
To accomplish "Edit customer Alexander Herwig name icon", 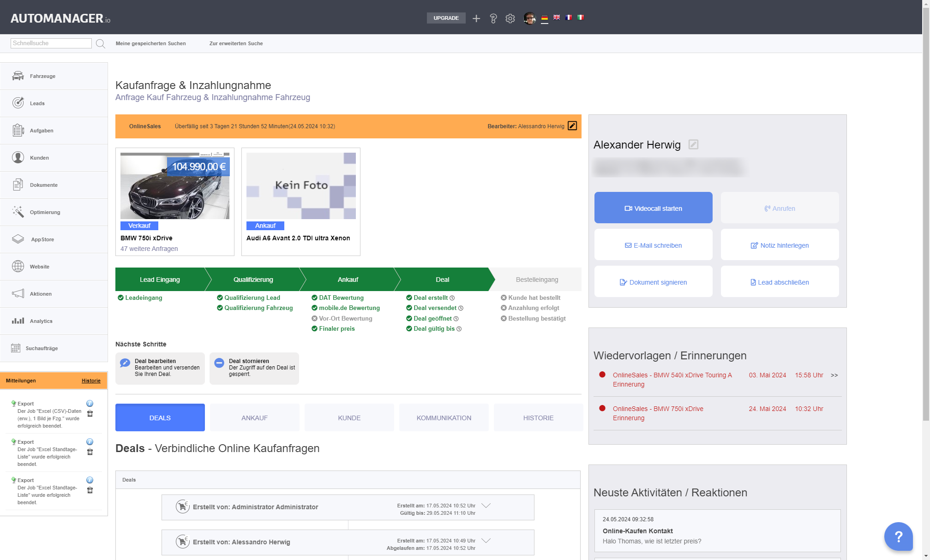I will pos(693,145).
